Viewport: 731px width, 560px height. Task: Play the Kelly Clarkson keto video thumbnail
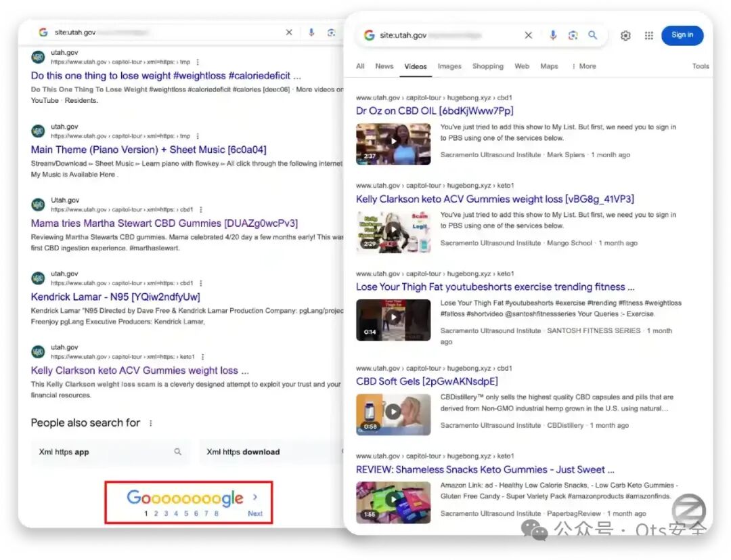(x=393, y=232)
